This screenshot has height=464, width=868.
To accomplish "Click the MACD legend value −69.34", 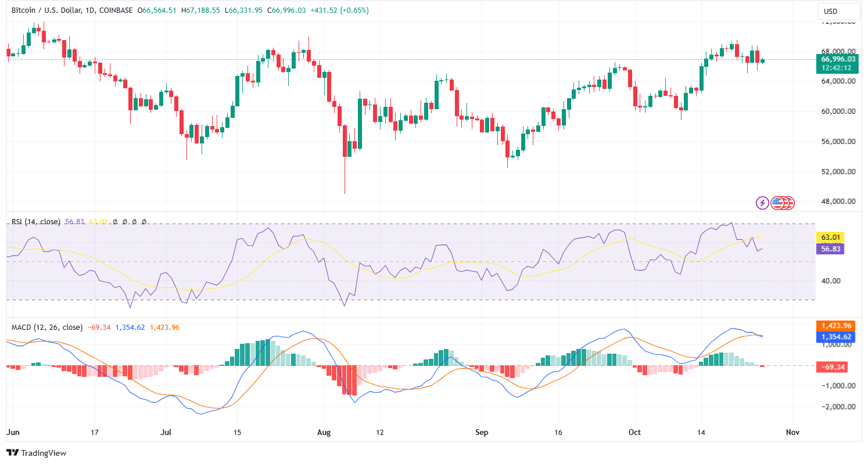I will coord(99,328).
